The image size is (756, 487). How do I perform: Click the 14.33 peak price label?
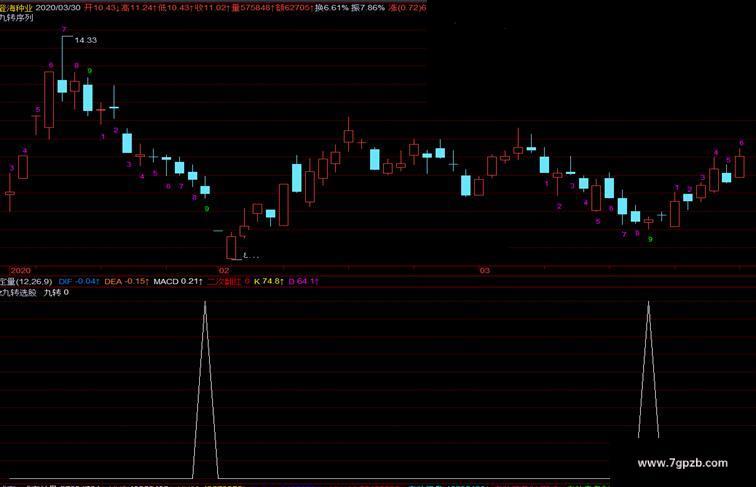click(86, 40)
